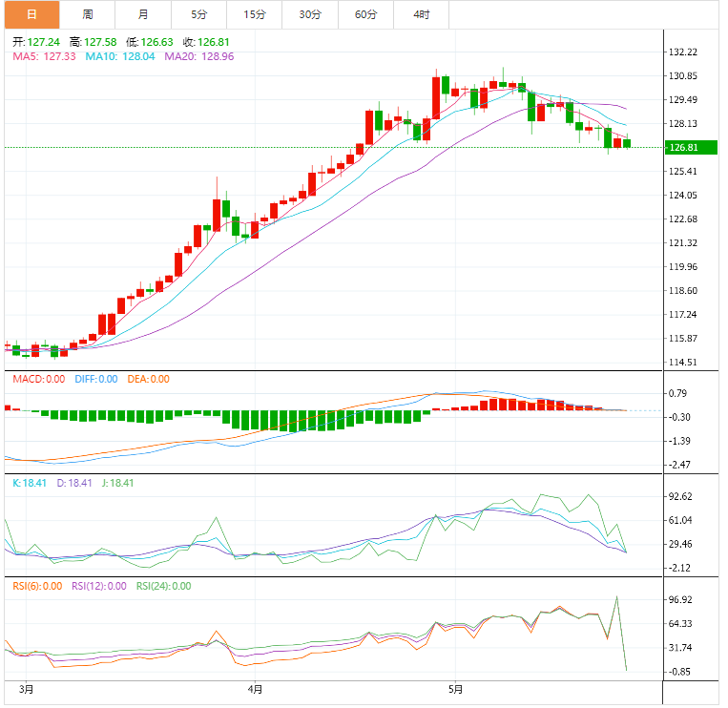Click the 4月 marker on time axis
728x708 pixels.
(x=255, y=689)
